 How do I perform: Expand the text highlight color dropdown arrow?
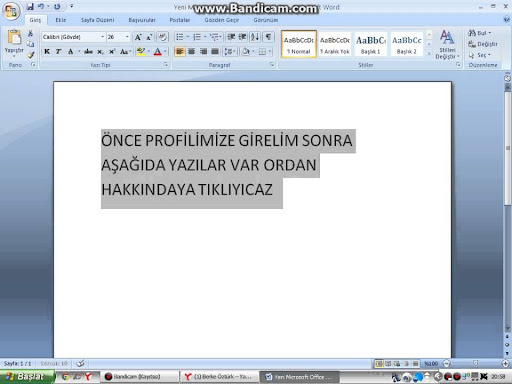(x=149, y=52)
